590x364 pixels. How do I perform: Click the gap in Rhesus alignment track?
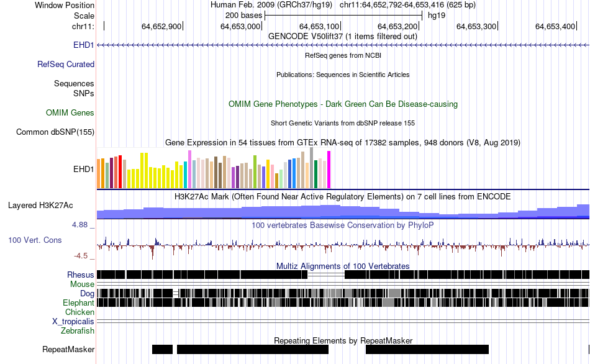point(326,275)
